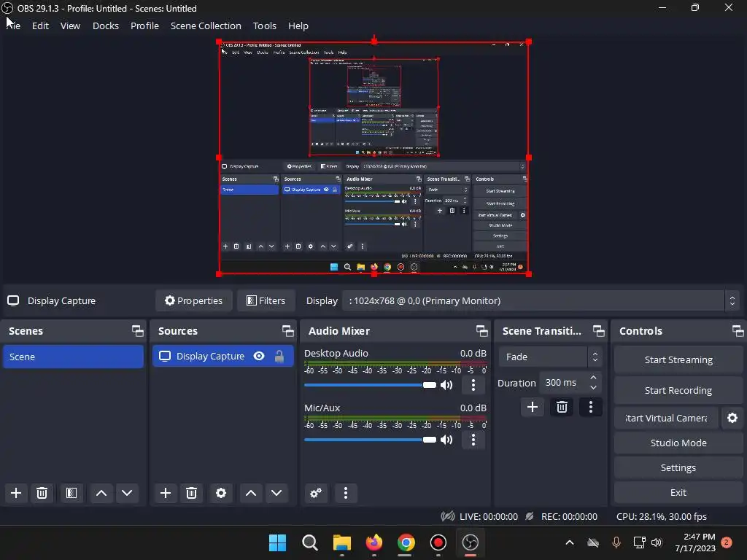Open Mic/Aux three-dot options

[x=473, y=440]
